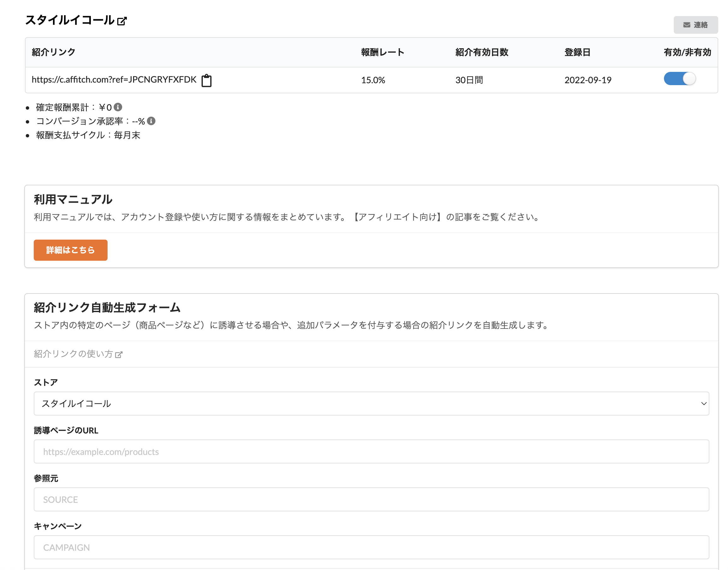Click referral URL https://c.affitch.com?ref=JPCNGRYFXFDK
728x570 pixels.
114,79
